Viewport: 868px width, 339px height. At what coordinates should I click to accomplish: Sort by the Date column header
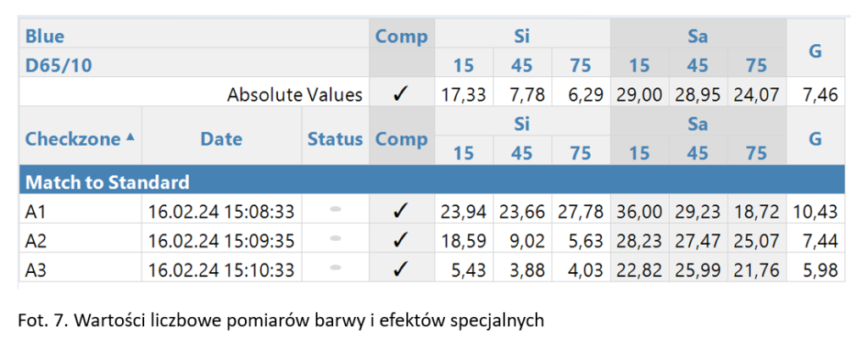(x=221, y=139)
